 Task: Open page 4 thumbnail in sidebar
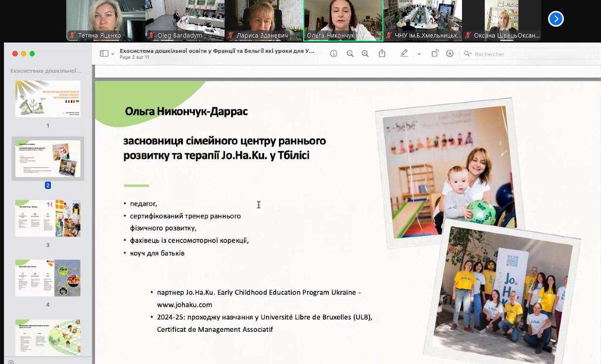click(x=48, y=278)
